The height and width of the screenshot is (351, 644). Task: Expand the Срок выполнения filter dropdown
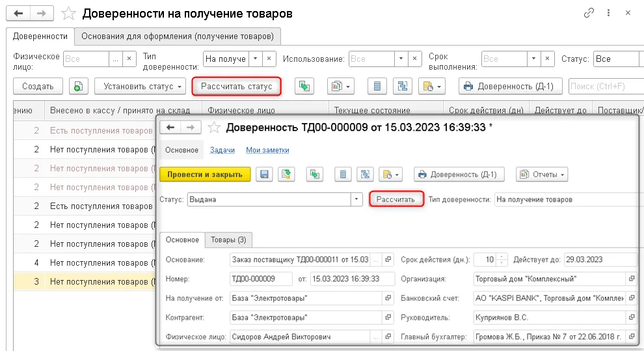[533, 59]
